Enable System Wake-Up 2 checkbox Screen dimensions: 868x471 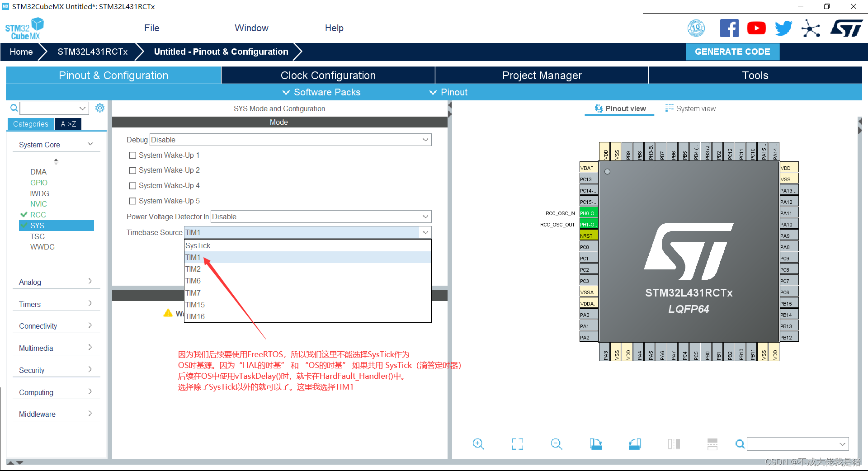(x=133, y=170)
